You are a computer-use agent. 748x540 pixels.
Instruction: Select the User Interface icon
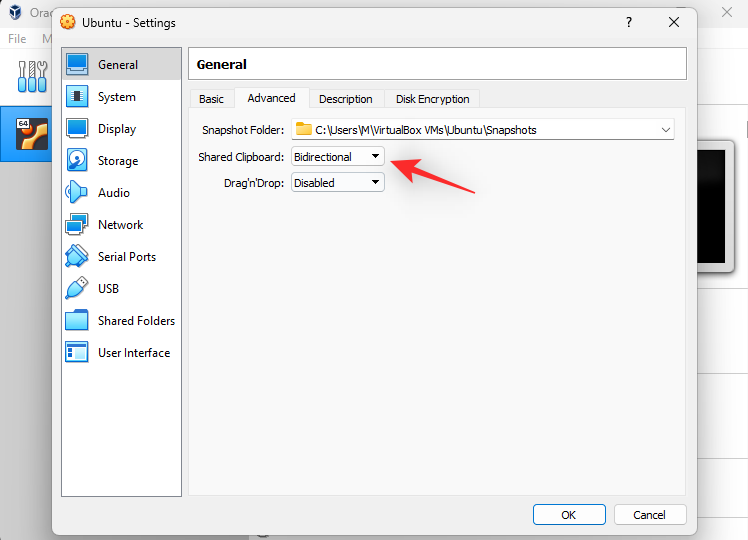point(77,353)
